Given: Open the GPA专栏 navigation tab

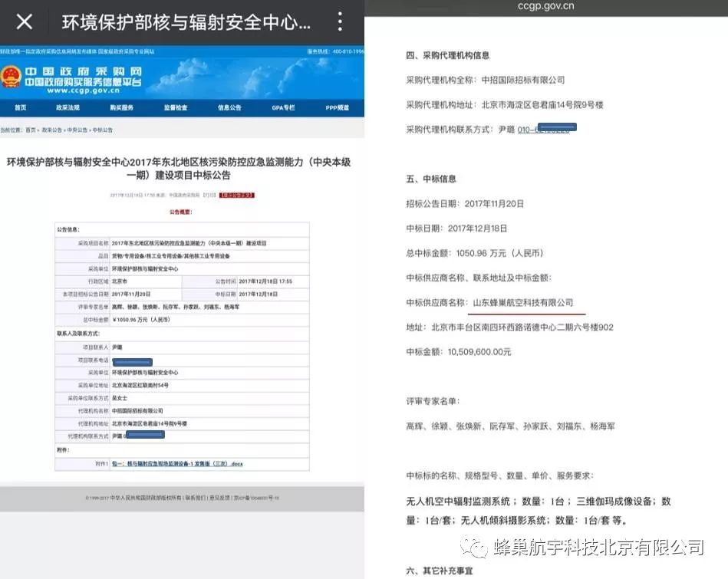Looking at the screenshot, I should coord(283,108).
